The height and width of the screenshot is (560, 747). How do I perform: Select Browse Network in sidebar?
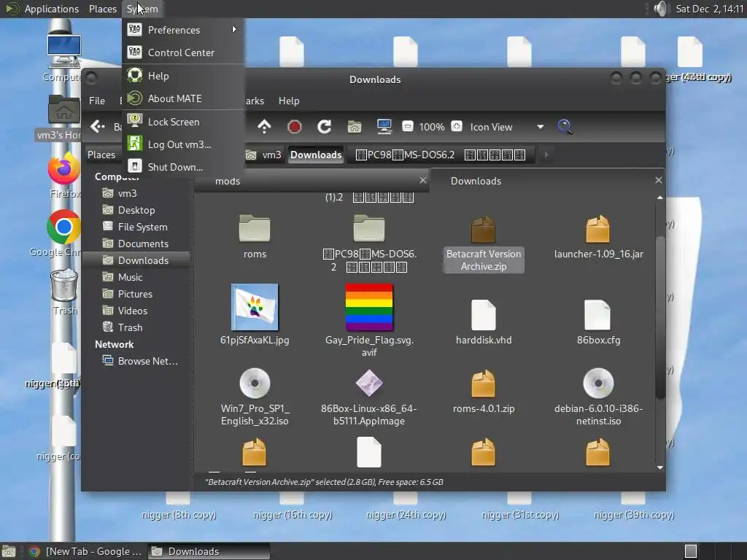point(137,361)
